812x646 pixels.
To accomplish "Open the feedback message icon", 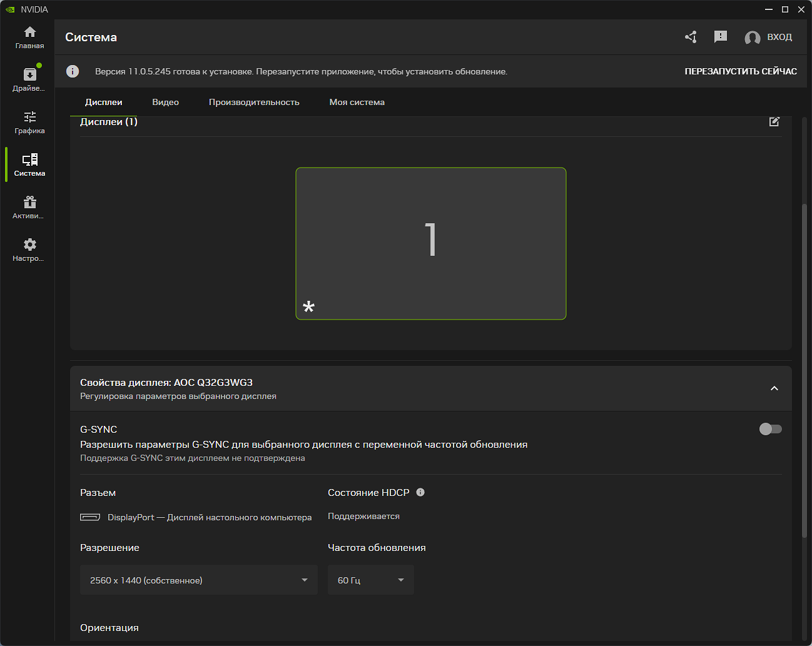I will point(721,37).
